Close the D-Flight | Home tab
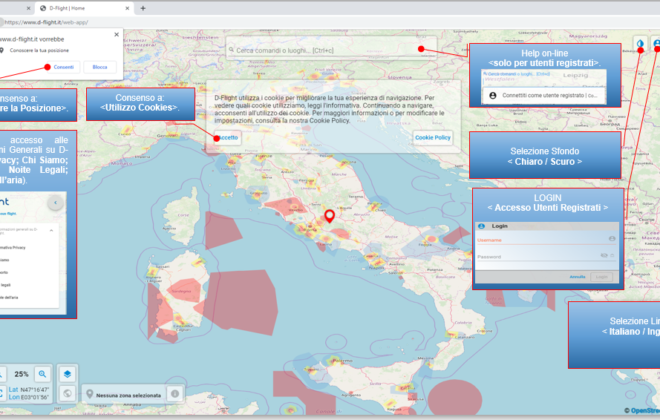This screenshot has height=420, width=660. click(x=128, y=8)
